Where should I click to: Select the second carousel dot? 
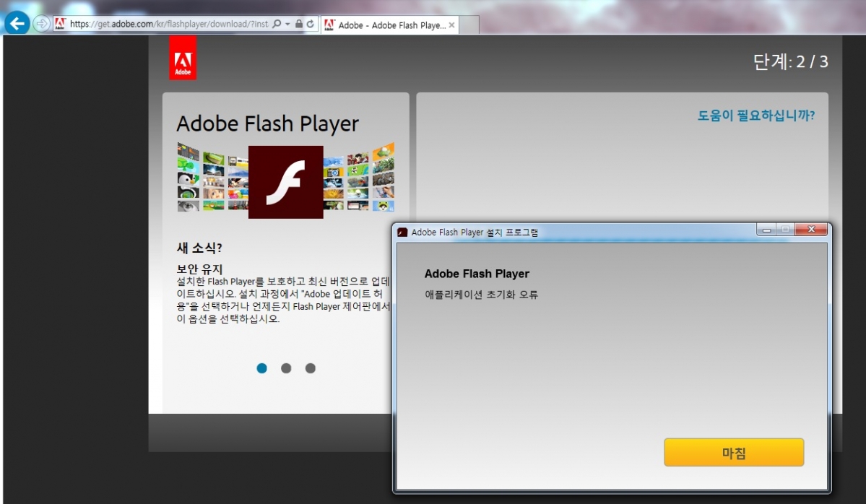tap(286, 368)
